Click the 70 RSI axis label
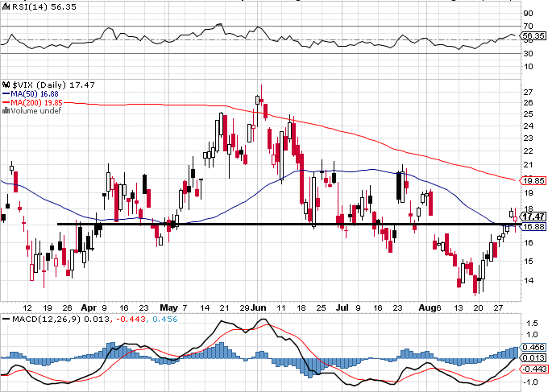552x392 pixels. click(x=528, y=26)
